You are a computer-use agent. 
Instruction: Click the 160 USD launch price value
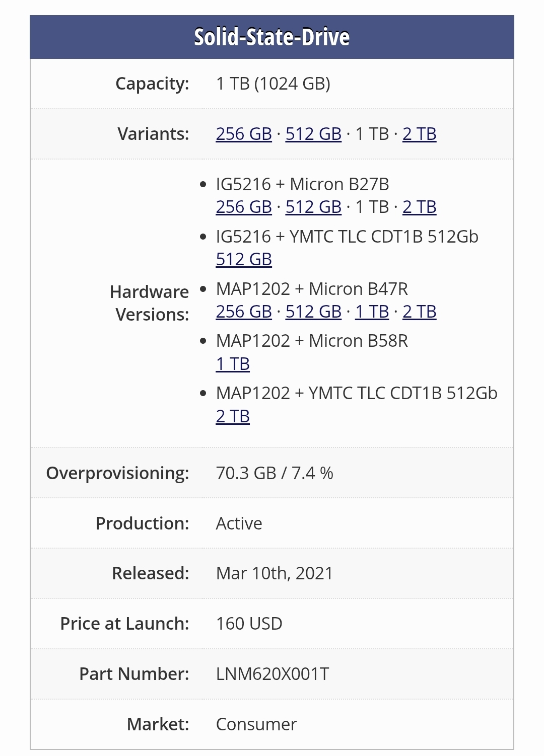(249, 624)
